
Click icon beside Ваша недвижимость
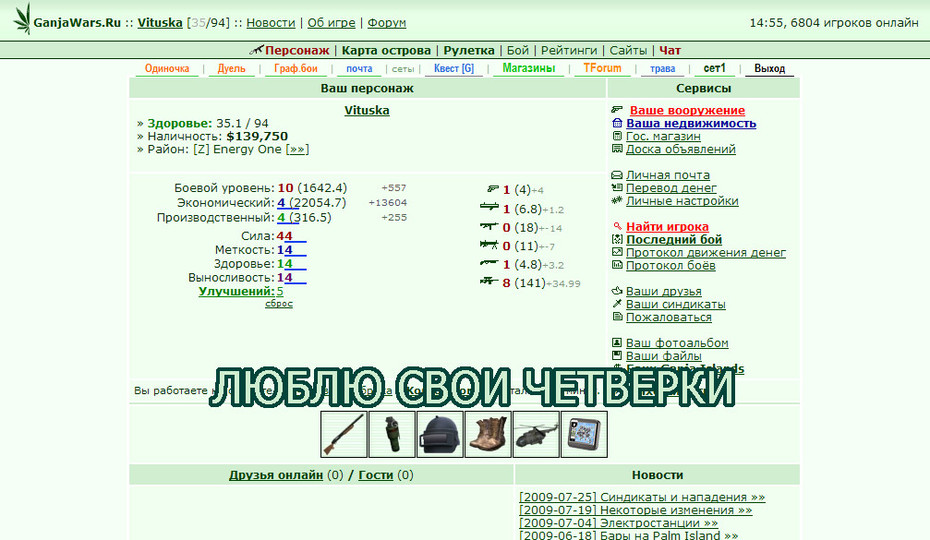pos(617,123)
